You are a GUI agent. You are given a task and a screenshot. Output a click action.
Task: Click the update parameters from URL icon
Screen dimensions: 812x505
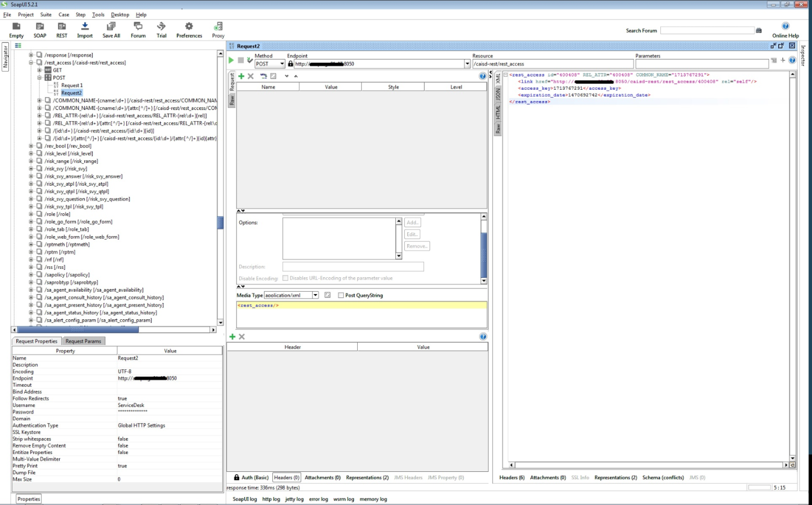pos(263,76)
